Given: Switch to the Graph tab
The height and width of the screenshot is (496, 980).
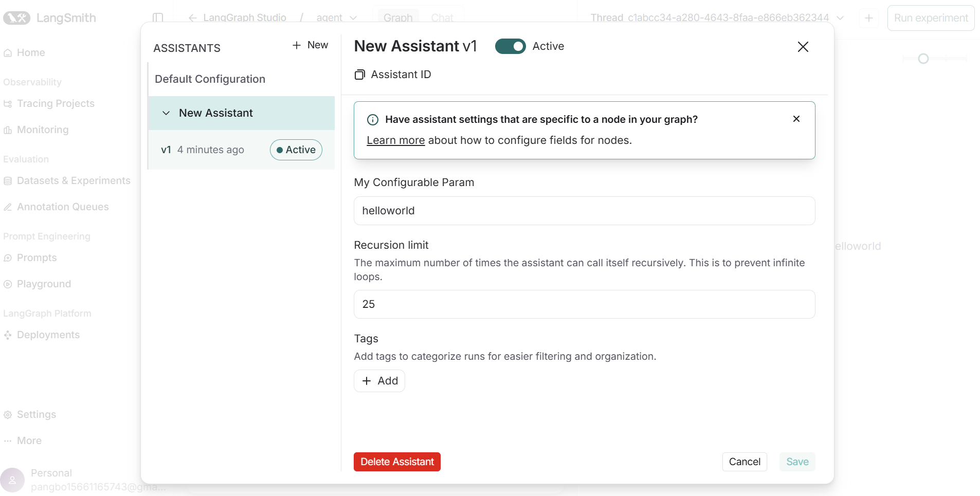Looking at the screenshot, I should (398, 18).
